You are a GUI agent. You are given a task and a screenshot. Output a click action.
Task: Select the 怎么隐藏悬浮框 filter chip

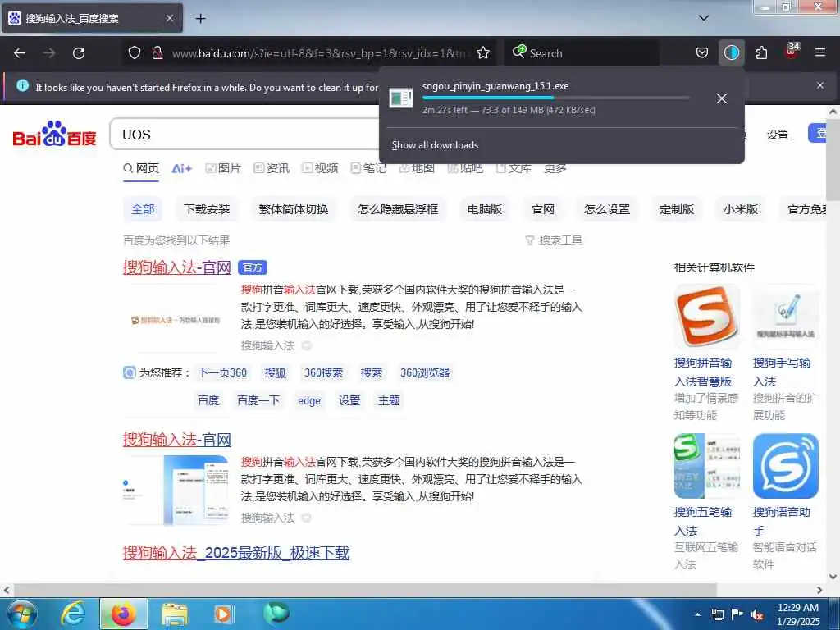pos(398,209)
